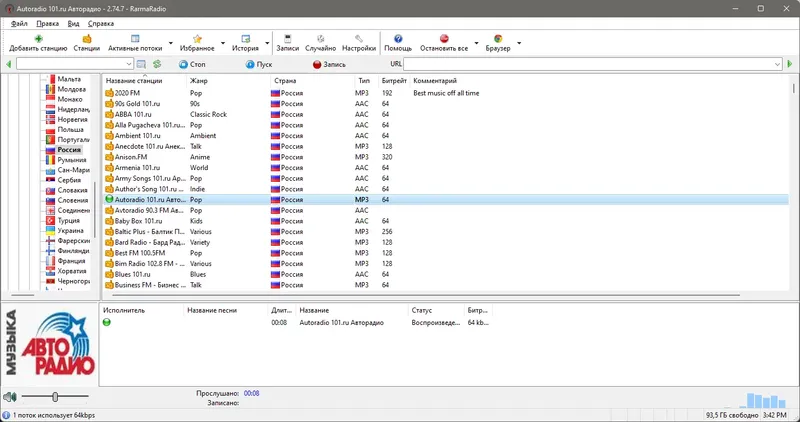The image size is (800, 422).
Task: Select Украина in the country tree
Action: [70, 231]
